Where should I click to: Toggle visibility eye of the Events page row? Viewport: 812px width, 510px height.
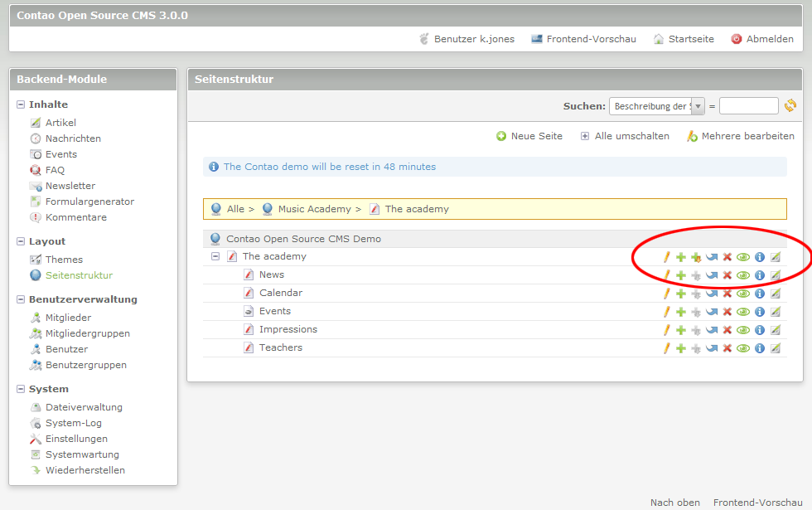pos(743,312)
